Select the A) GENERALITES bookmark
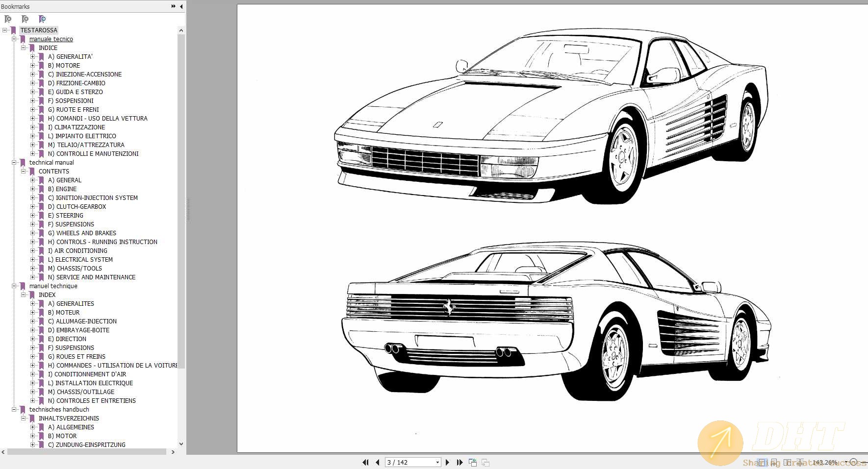The width and height of the screenshot is (868, 469). click(x=71, y=304)
